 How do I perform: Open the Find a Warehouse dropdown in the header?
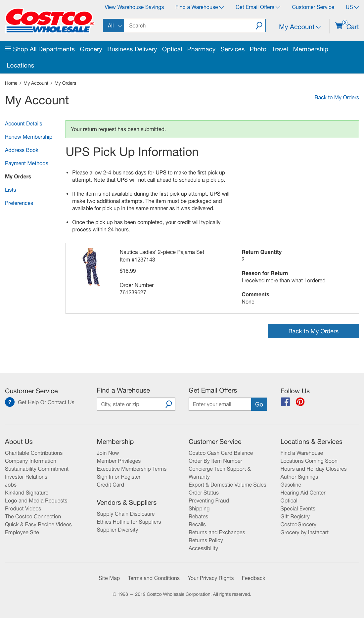(x=199, y=7)
